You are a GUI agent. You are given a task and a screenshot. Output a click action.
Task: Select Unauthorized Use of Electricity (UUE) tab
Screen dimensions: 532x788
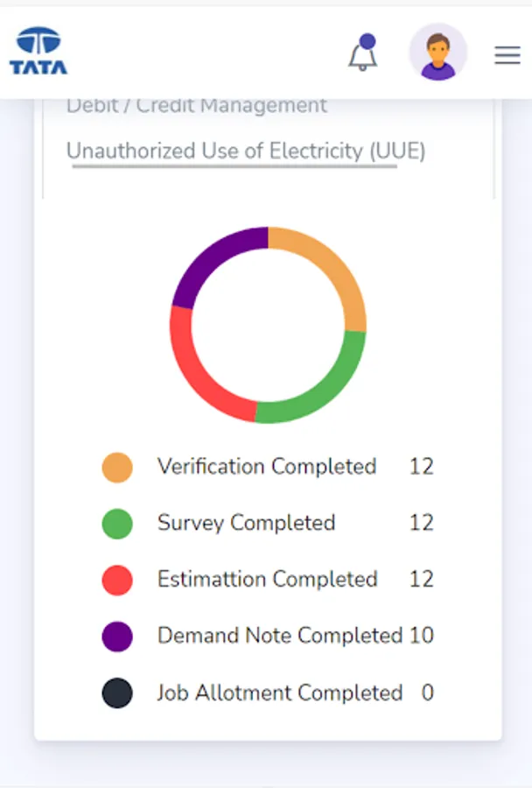point(246,151)
